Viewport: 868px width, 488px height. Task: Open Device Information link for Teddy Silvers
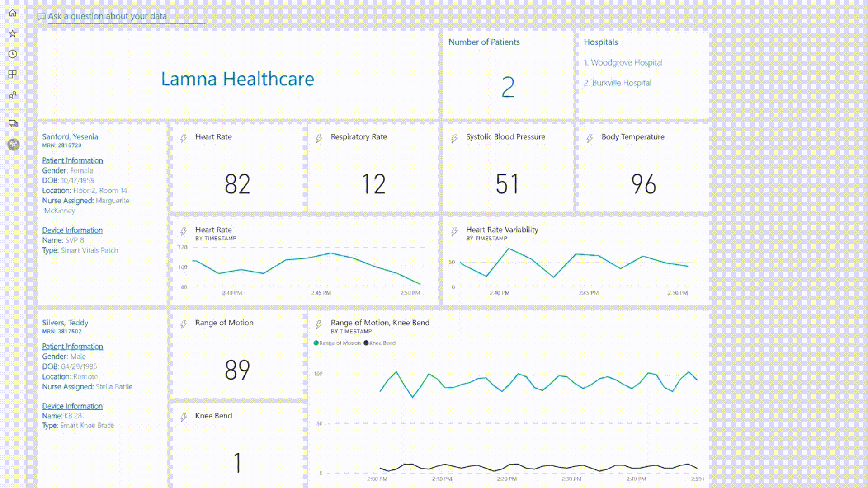pos(72,406)
